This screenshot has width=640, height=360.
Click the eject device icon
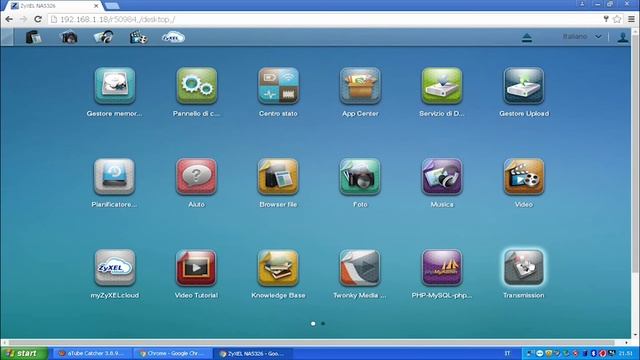coord(527,38)
